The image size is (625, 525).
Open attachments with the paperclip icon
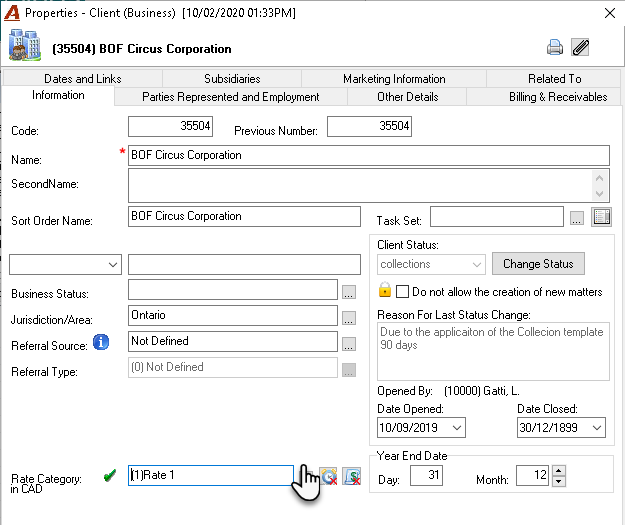coord(580,47)
